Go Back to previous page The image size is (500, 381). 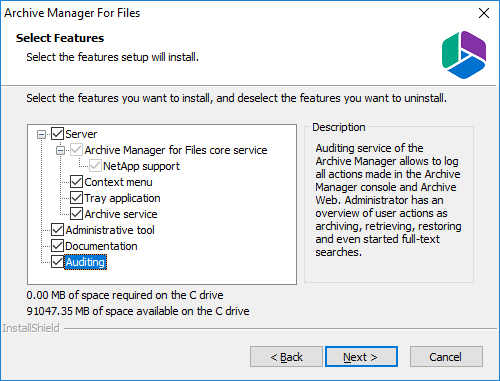tap(286, 357)
